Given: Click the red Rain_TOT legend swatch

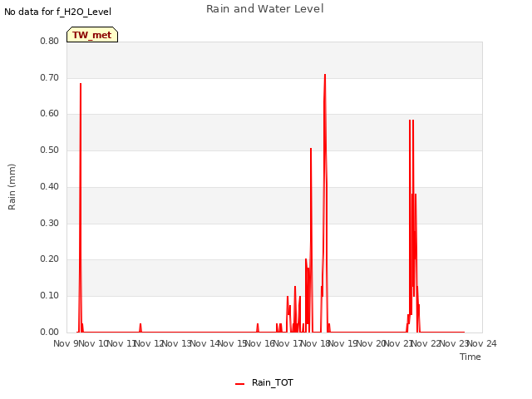Looking at the screenshot, I should [239, 384].
